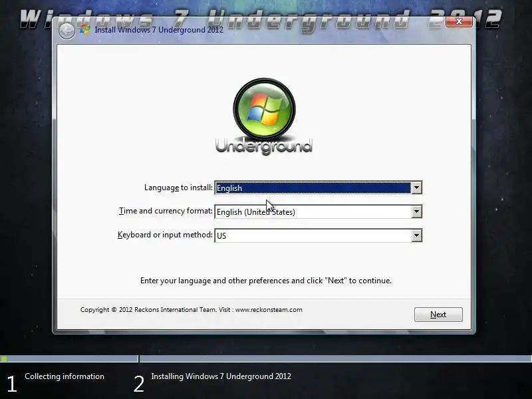Click the Keyboard or input method label

pyautogui.click(x=165, y=235)
